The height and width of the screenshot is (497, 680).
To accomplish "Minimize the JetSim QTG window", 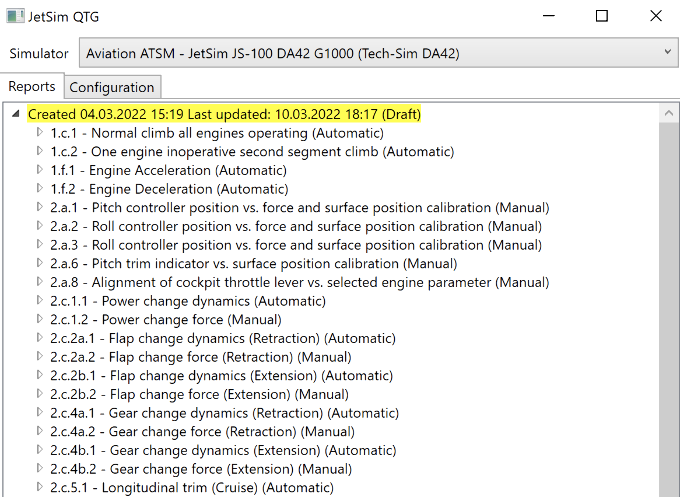I will [549, 16].
